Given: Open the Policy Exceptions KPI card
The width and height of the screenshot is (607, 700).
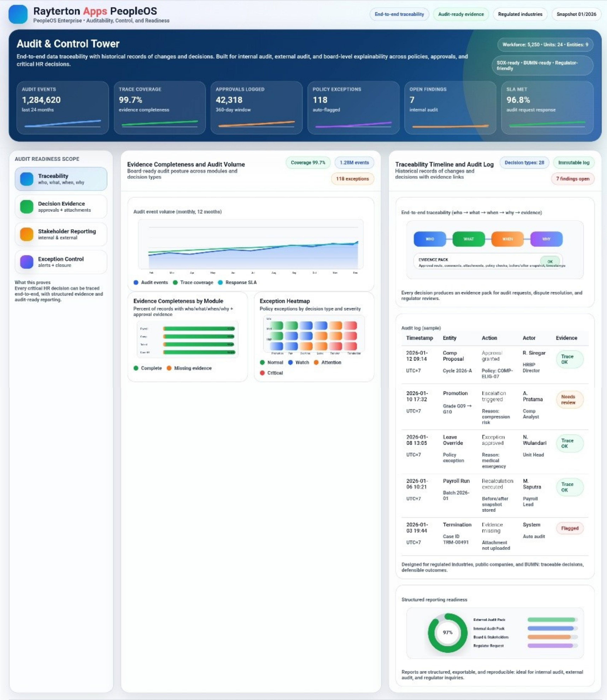Looking at the screenshot, I should (x=353, y=107).
